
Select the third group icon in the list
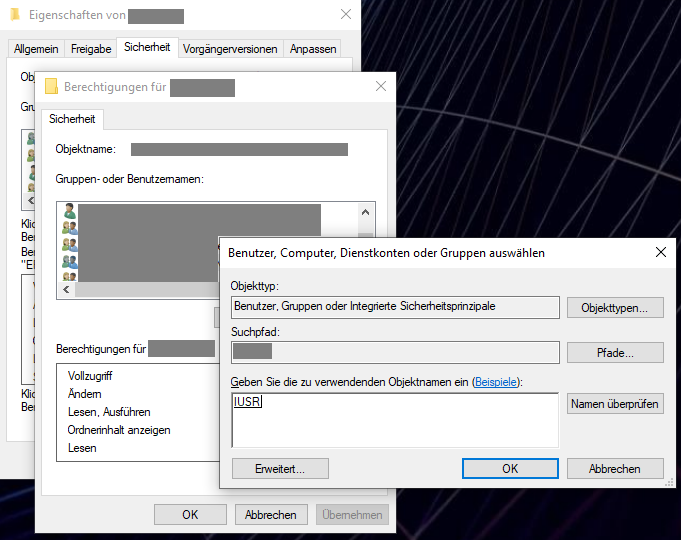pyautogui.click(x=69, y=245)
